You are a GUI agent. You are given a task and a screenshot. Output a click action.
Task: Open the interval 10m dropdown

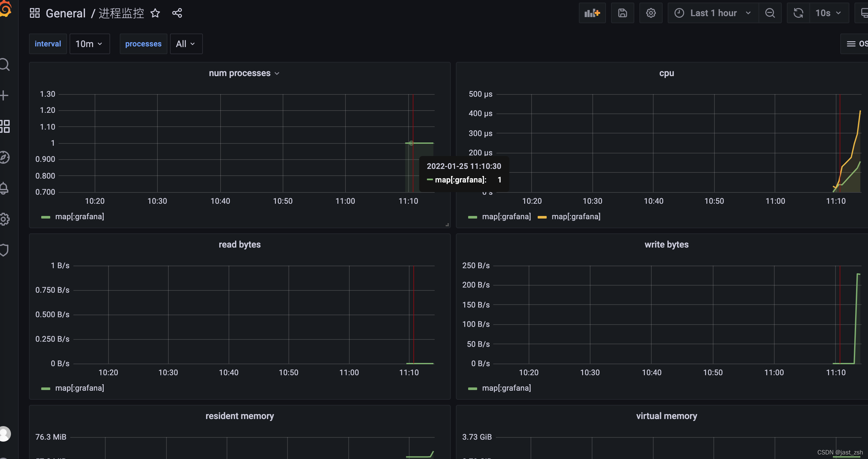(x=89, y=44)
